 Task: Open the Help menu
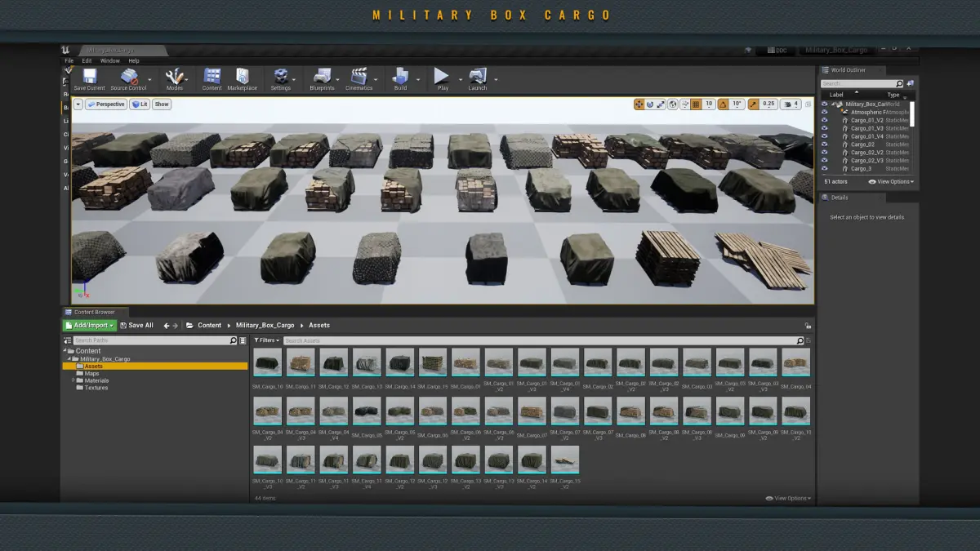(133, 60)
